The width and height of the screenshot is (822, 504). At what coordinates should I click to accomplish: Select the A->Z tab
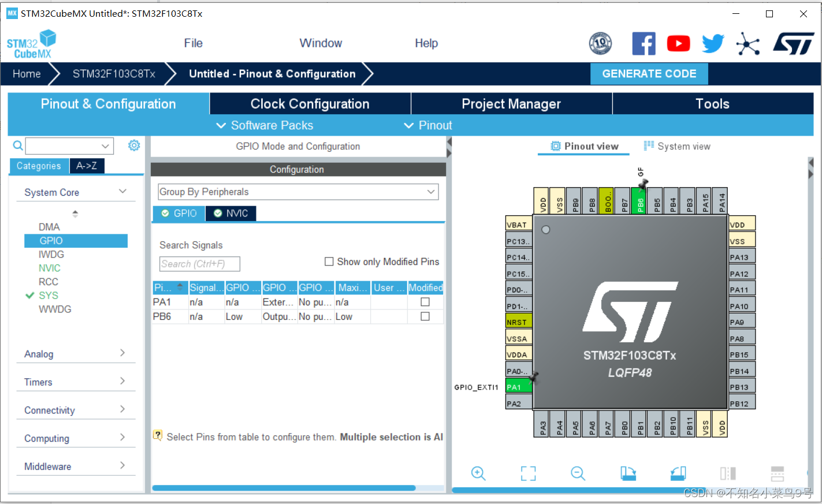[87, 166]
